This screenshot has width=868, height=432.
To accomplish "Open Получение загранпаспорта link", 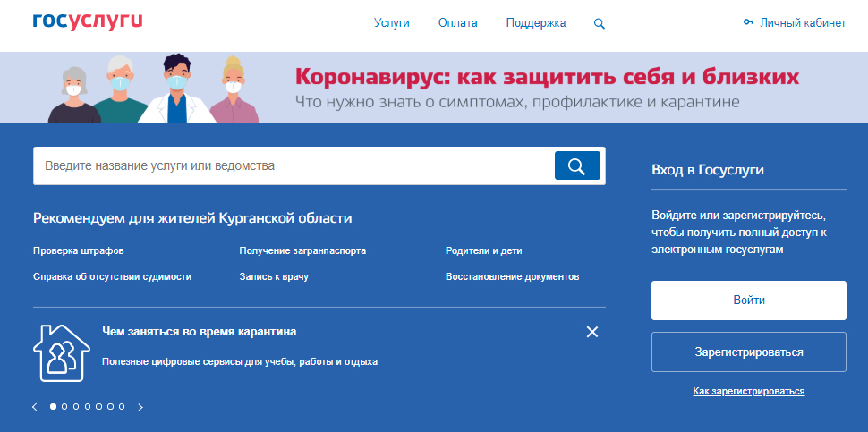I will [302, 250].
